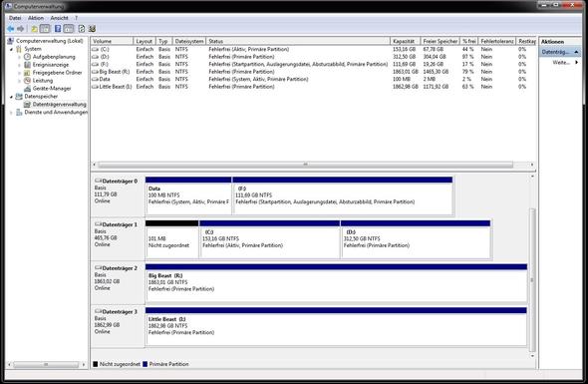Open the ? help menu
Image resolution: width=588 pixels, height=384 pixels.
coord(76,18)
